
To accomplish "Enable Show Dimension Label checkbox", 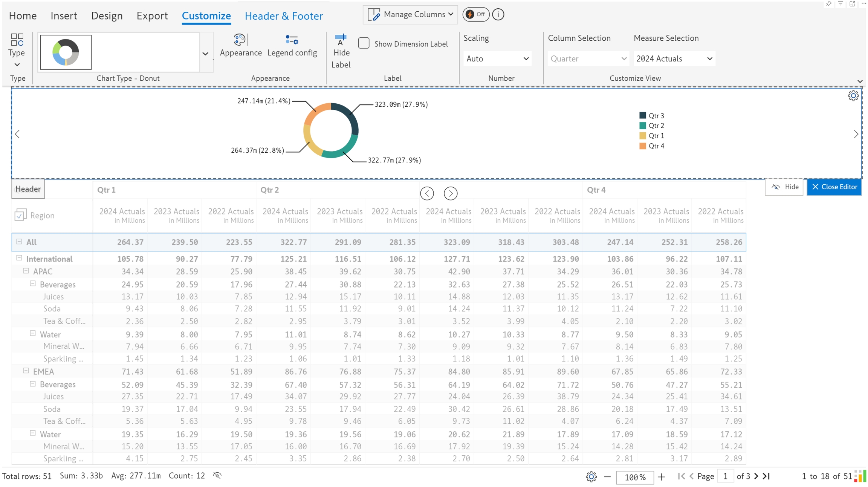I will (364, 43).
